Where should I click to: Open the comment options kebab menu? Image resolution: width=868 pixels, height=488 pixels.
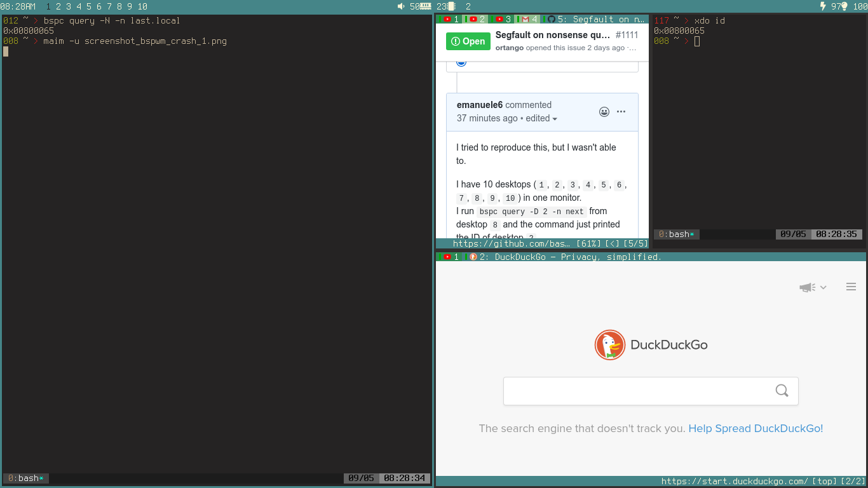pyautogui.click(x=621, y=111)
